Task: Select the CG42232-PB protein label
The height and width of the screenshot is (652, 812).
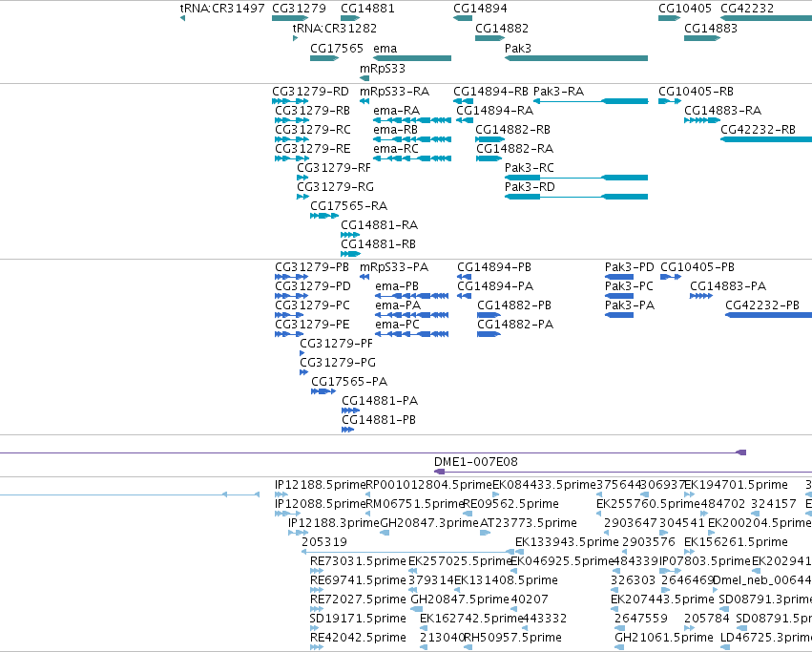Action: tap(762, 305)
